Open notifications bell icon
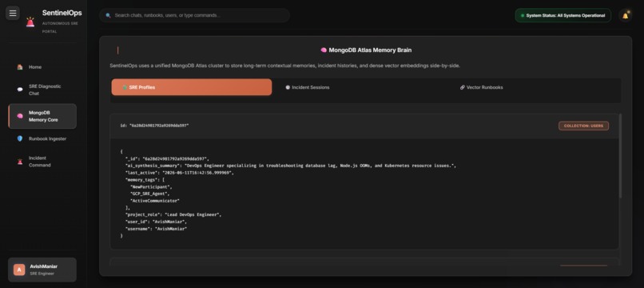The height and width of the screenshot is (288, 644). 626,16
